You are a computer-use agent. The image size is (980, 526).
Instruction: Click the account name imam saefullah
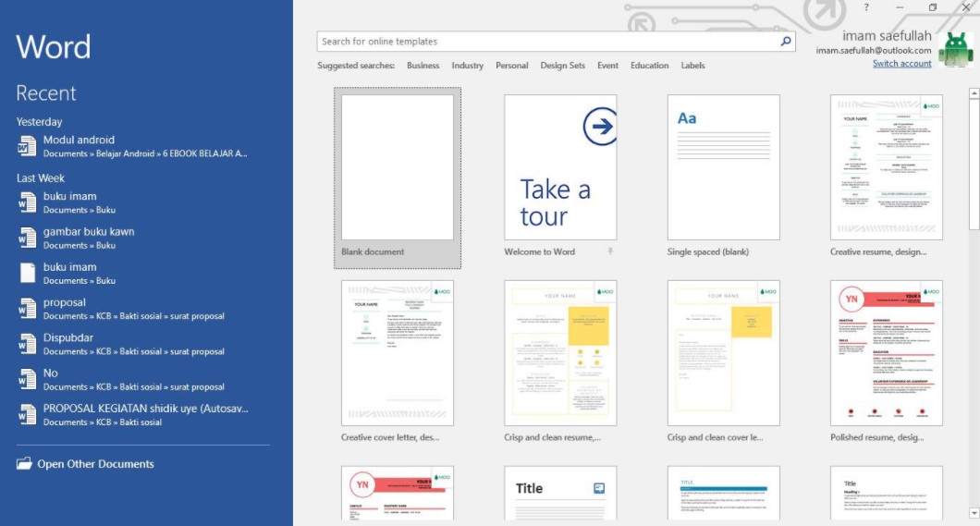(x=887, y=36)
